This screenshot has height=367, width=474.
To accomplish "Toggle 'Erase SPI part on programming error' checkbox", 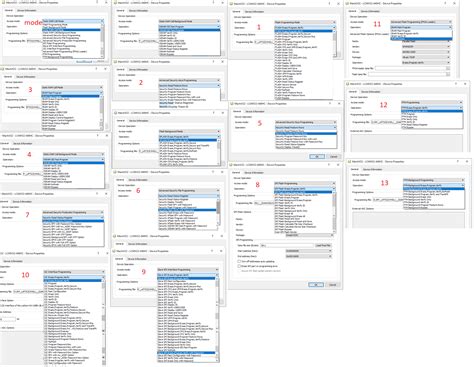I will [239, 266].
